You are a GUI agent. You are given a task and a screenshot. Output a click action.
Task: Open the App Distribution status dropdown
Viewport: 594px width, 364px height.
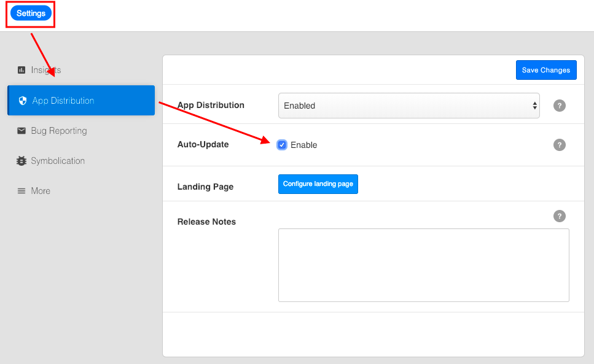pos(408,105)
